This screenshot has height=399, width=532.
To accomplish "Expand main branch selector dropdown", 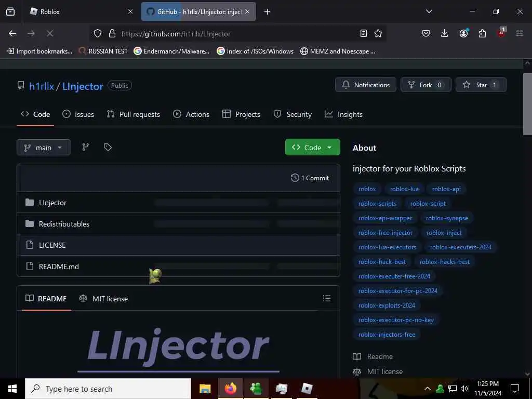I will coord(44,147).
